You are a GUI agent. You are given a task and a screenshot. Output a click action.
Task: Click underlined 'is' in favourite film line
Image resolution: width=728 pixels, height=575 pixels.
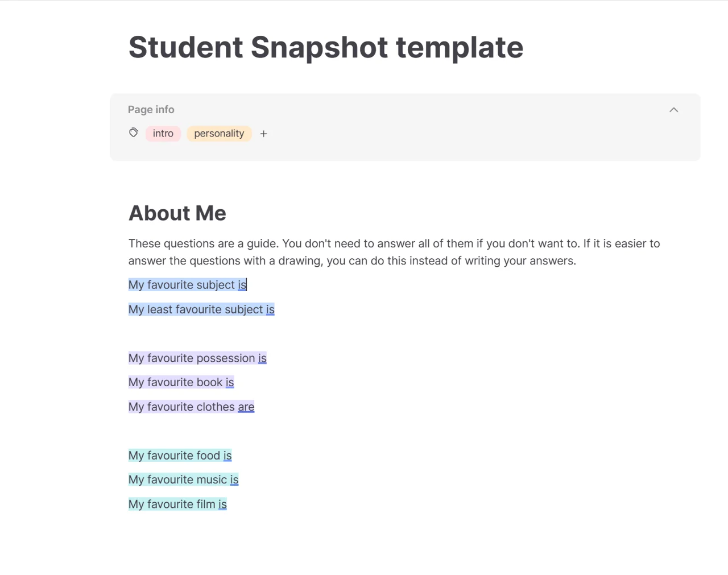coord(222,504)
